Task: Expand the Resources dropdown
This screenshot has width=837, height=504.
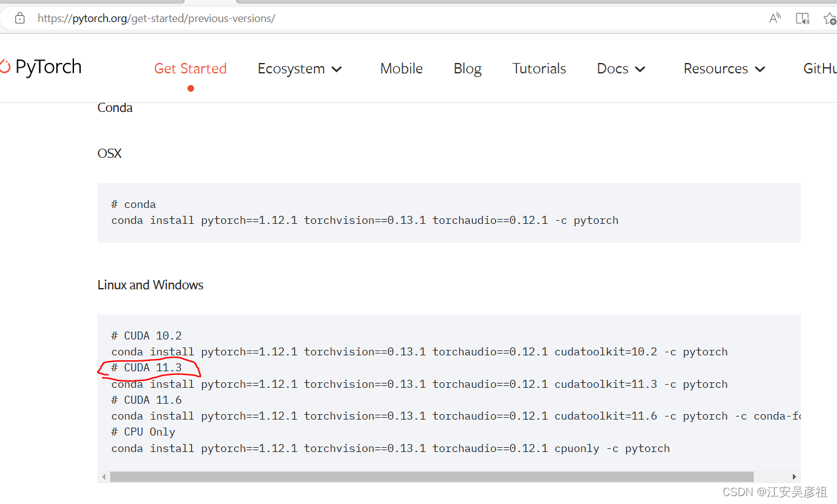Action: click(724, 69)
